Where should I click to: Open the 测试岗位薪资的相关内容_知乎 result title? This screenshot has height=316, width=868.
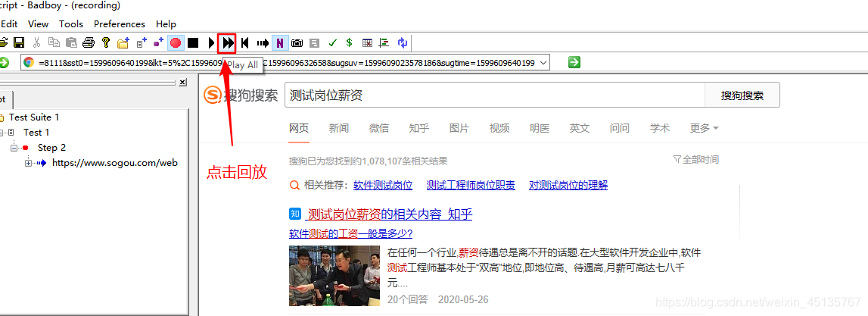coord(389,214)
